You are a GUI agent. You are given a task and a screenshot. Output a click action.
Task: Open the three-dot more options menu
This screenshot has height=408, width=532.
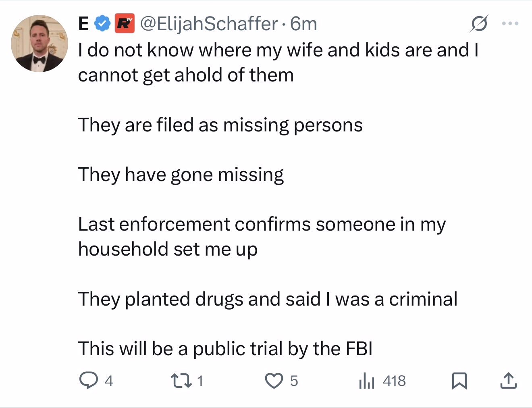(x=510, y=24)
